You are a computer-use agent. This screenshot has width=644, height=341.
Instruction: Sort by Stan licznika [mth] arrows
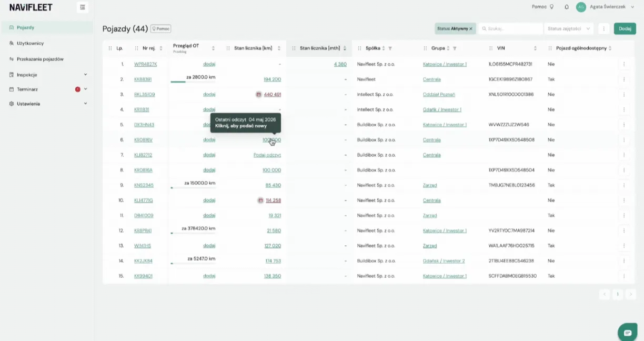[345, 48]
